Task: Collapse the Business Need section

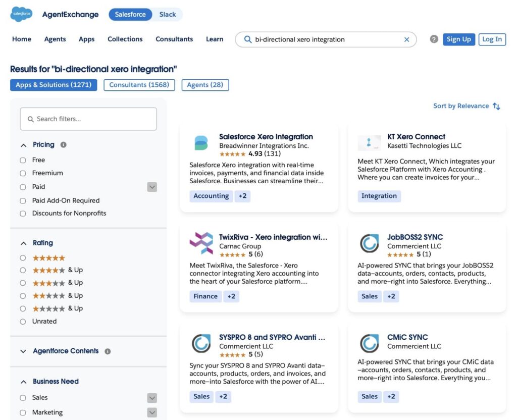Action: [23, 382]
